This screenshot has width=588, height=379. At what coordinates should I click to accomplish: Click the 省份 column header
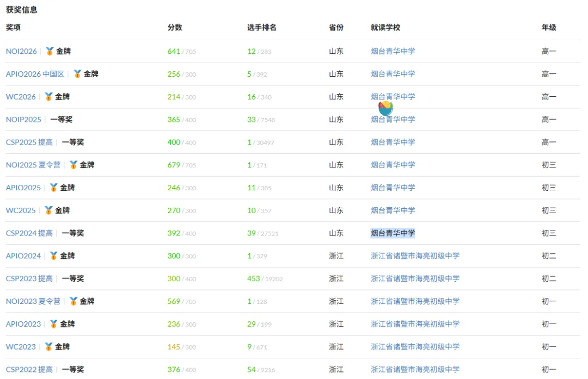336,27
